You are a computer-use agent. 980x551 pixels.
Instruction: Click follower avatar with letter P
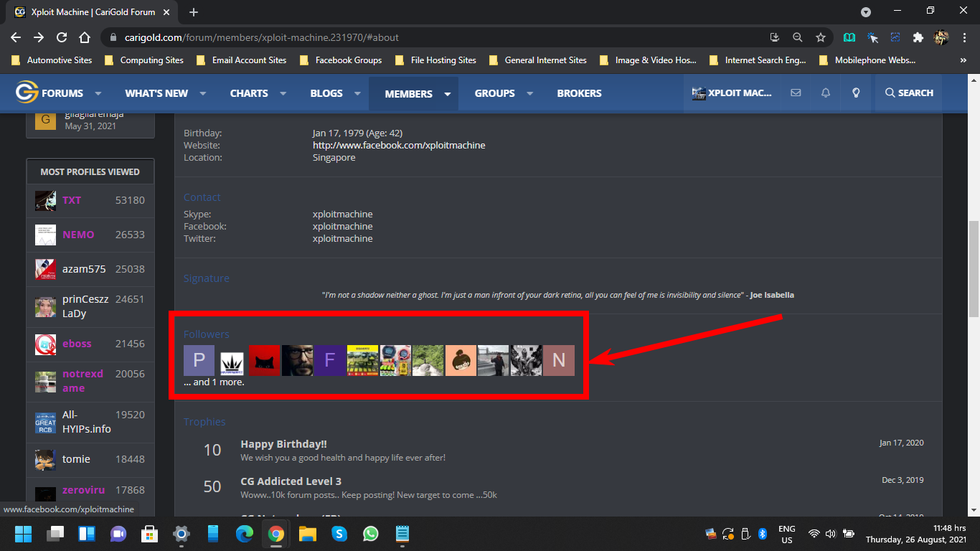click(x=199, y=360)
